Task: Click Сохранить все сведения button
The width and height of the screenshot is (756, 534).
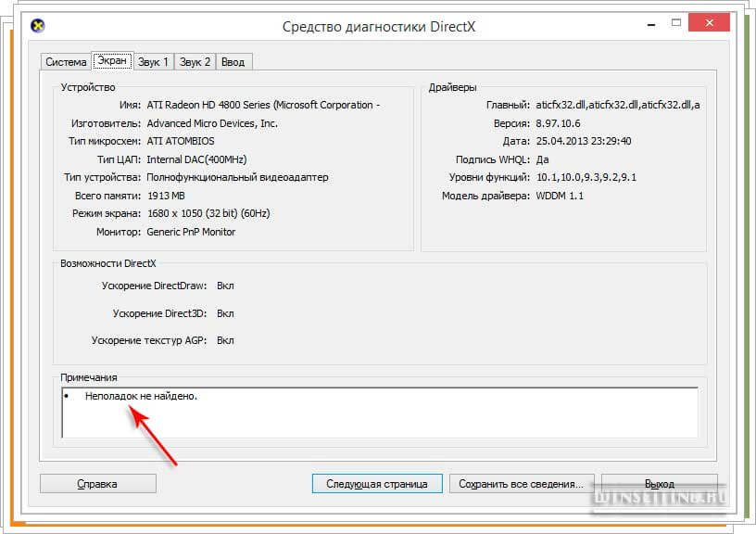Action: (x=521, y=484)
